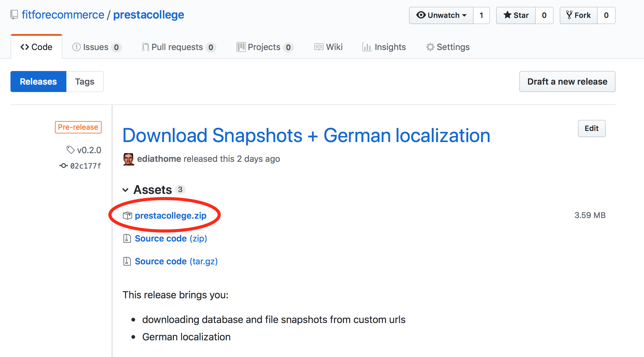The width and height of the screenshot is (644, 357).
Task: Fork the prestacollege repository
Action: (x=579, y=15)
